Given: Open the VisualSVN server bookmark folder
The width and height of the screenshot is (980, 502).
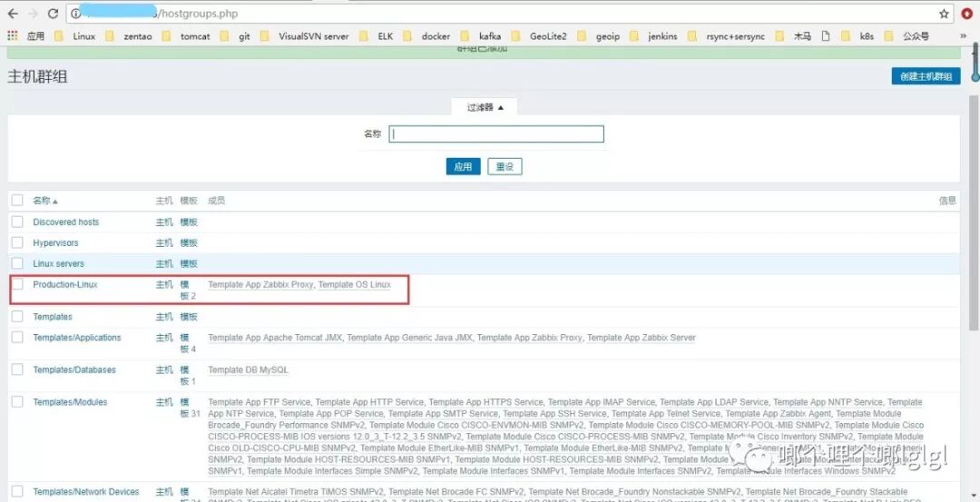Looking at the screenshot, I should tap(304, 36).
